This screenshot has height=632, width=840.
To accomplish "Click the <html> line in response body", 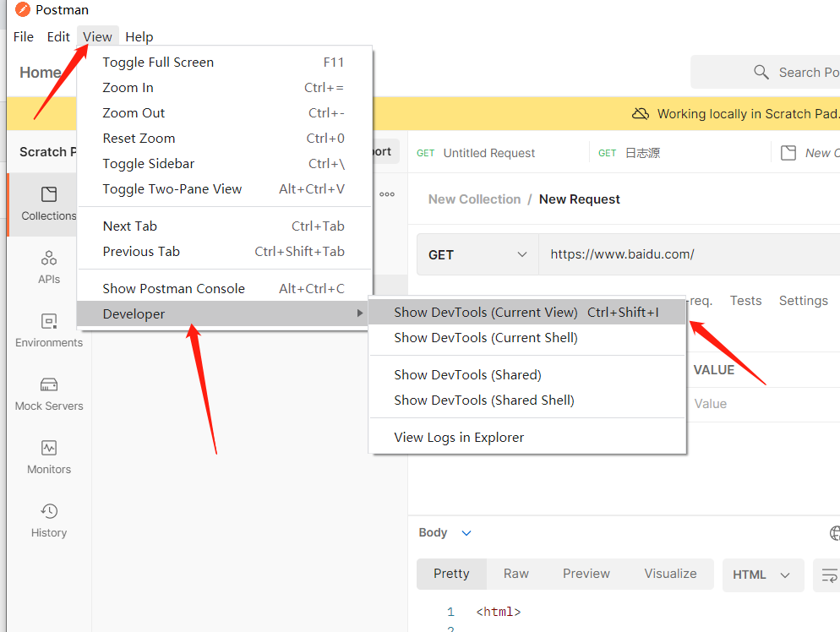I will coord(499,612).
